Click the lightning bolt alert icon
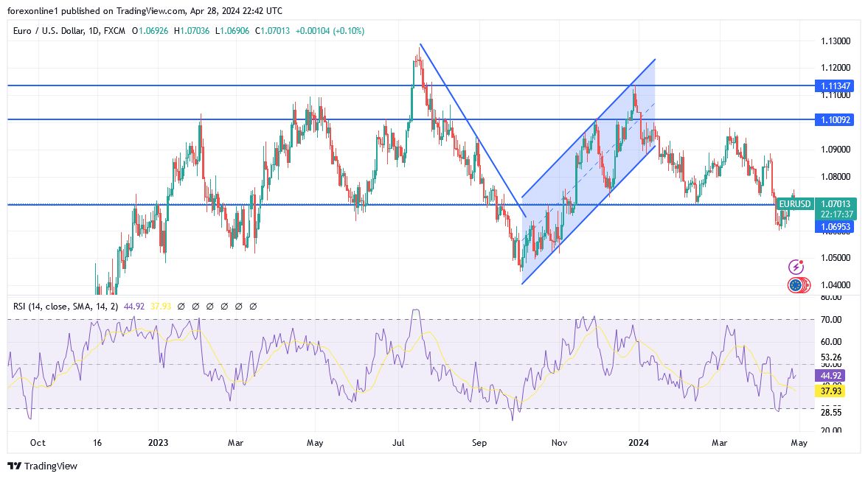The height and width of the screenshot is (479, 868). tap(796, 266)
